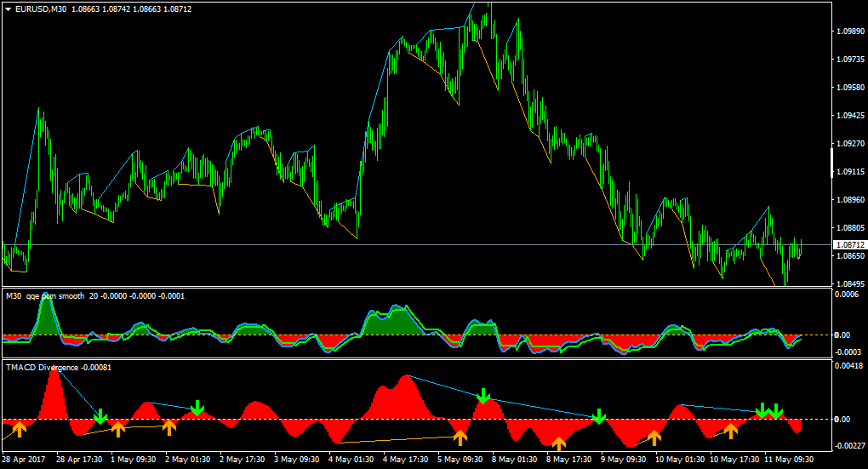Click the -0.00227 value on TMACD scale
The image size is (868, 469).
pos(850,446)
